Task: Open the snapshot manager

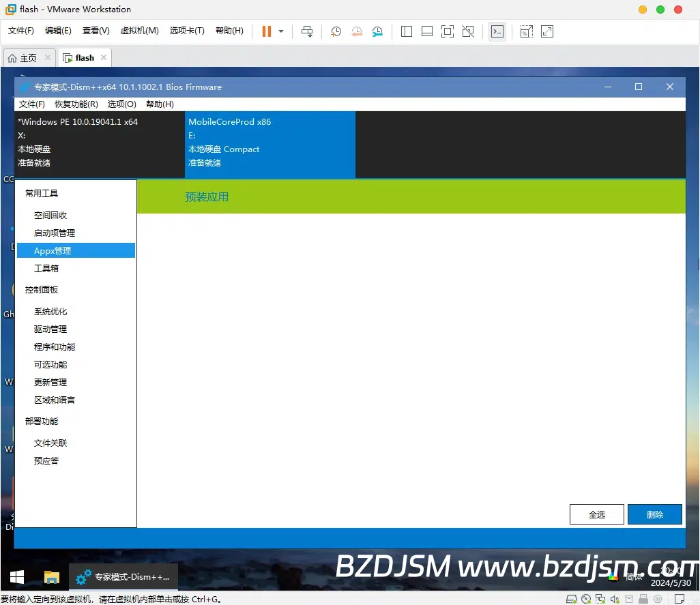Action: 378,31
